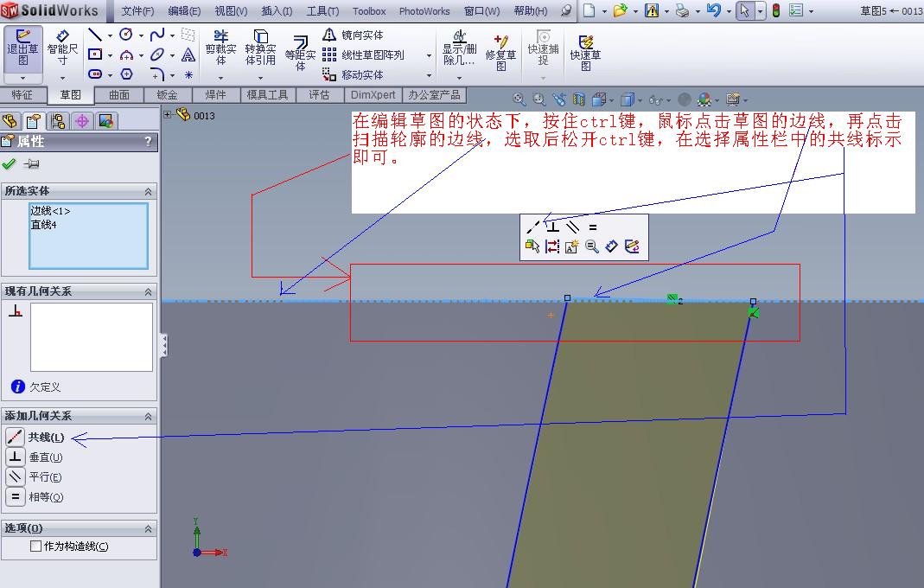Image resolution: width=924 pixels, height=588 pixels.
Task: Select the Rectangle sketch tool
Action: tap(95, 54)
